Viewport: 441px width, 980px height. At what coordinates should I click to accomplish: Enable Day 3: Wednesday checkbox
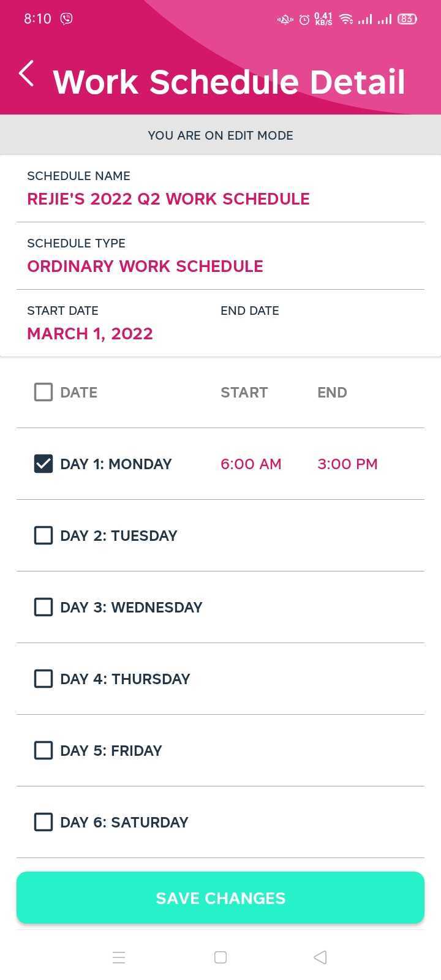[x=43, y=607]
